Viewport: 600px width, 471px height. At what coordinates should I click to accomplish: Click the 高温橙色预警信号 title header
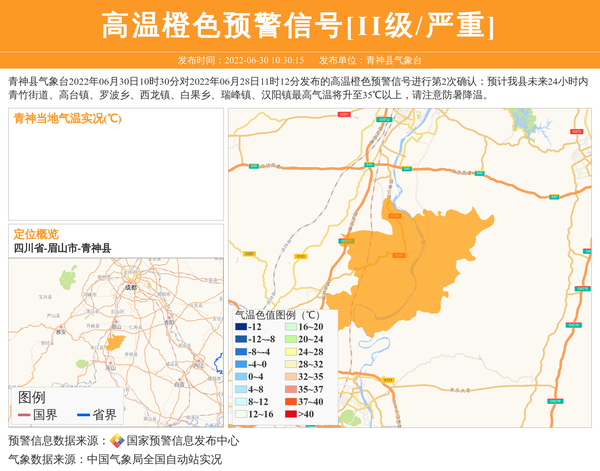(x=298, y=26)
